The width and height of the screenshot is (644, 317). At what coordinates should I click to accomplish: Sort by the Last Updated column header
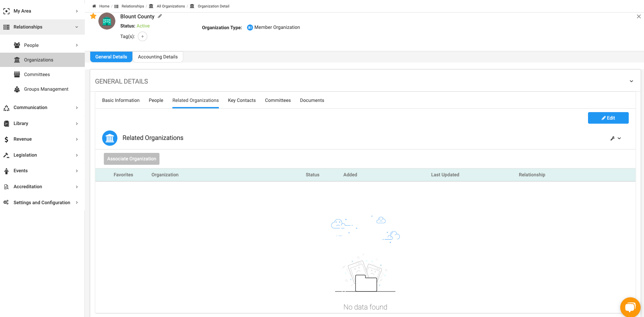click(445, 175)
